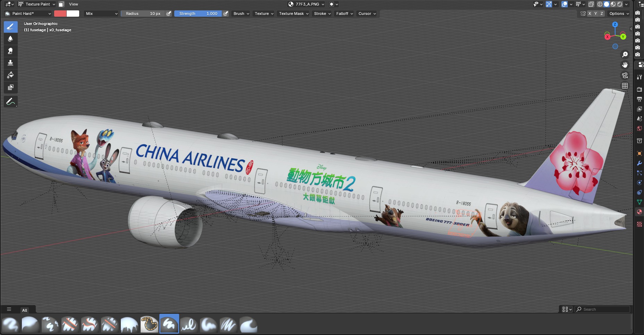Image resolution: width=644 pixels, height=335 pixels.
Task: Open the Physics properties tab
Action: [639, 182]
